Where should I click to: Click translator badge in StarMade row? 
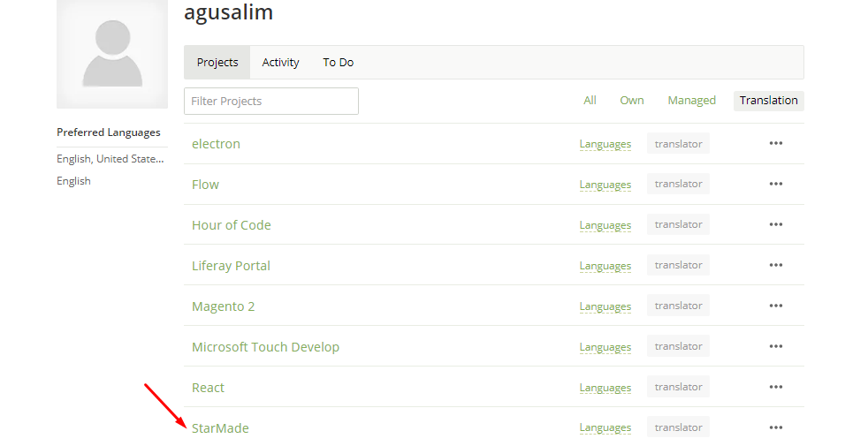(x=678, y=427)
